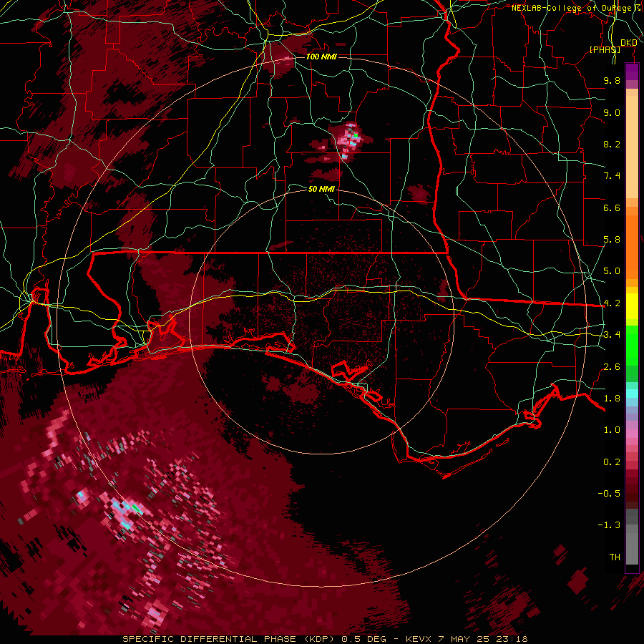Pick the bright green segment of color bar
Screen dimensions: 644x644
click(x=632, y=346)
